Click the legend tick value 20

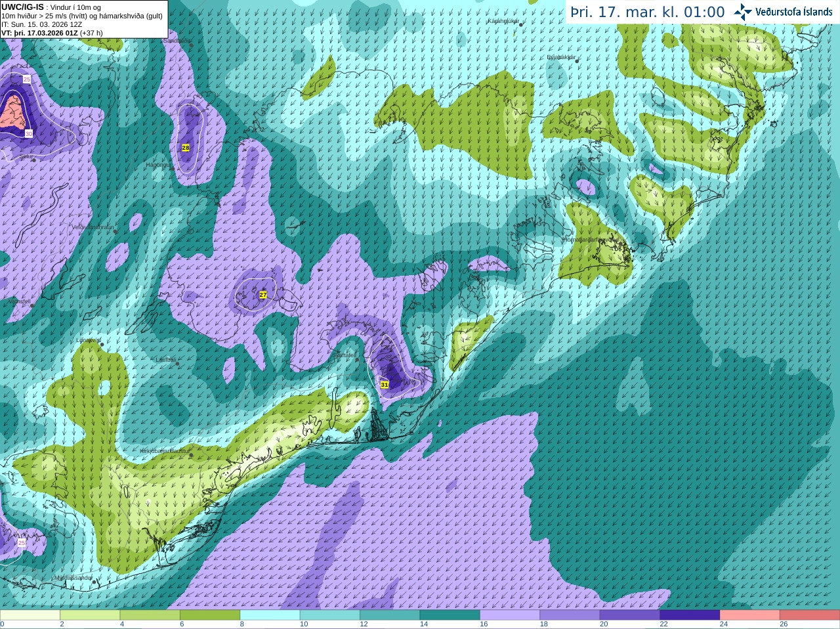[604, 624]
